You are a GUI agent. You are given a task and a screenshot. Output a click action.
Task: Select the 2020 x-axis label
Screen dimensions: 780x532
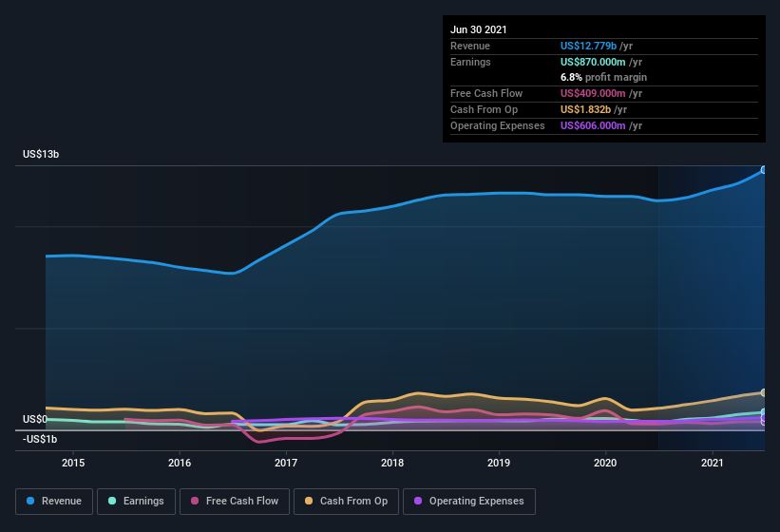pos(605,463)
